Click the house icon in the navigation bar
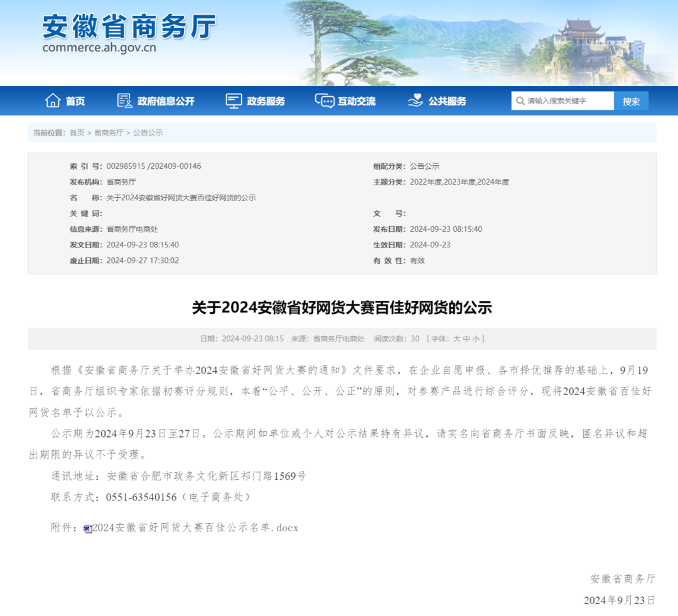 (x=53, y=100)
